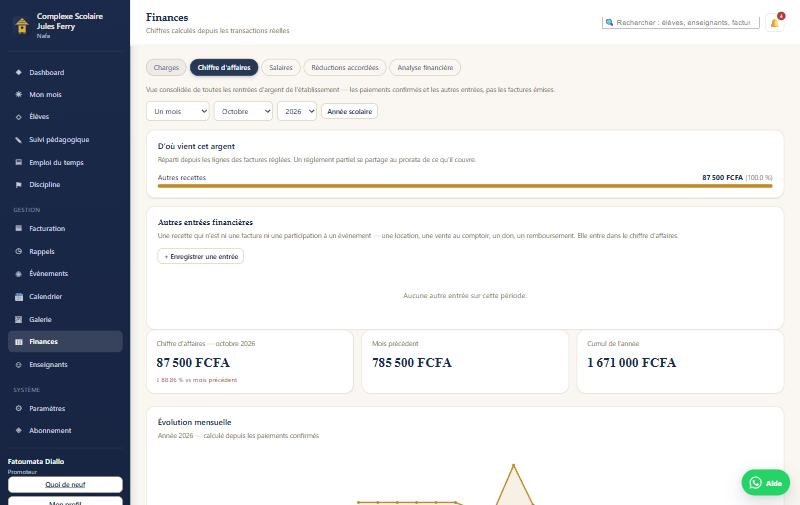Image resolution: width=800 pixels, height=505 pixels.
Task: Click the Rappels clock icon
Action: (x=18, y=251)
